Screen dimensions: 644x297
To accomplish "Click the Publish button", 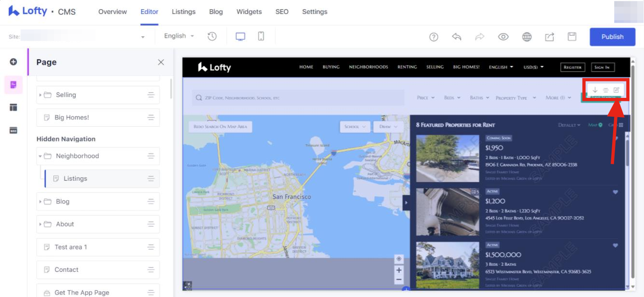I will pyautogui.click(x=612, y=37).
